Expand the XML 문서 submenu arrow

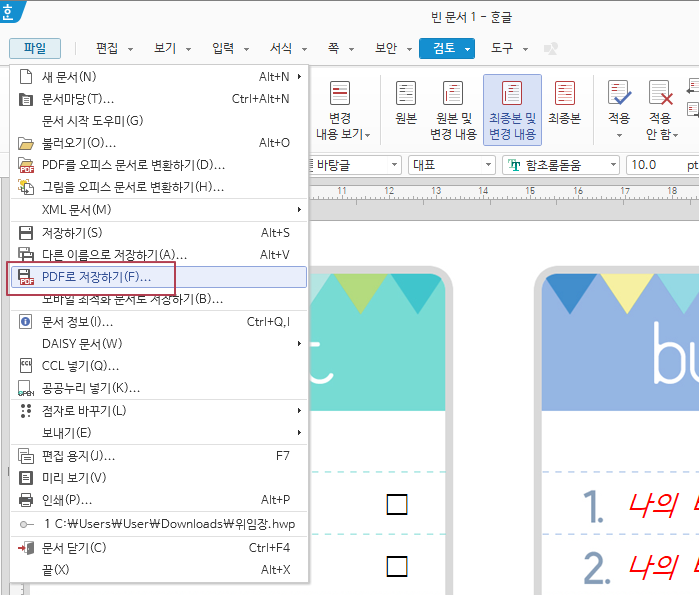click(300, 209)
